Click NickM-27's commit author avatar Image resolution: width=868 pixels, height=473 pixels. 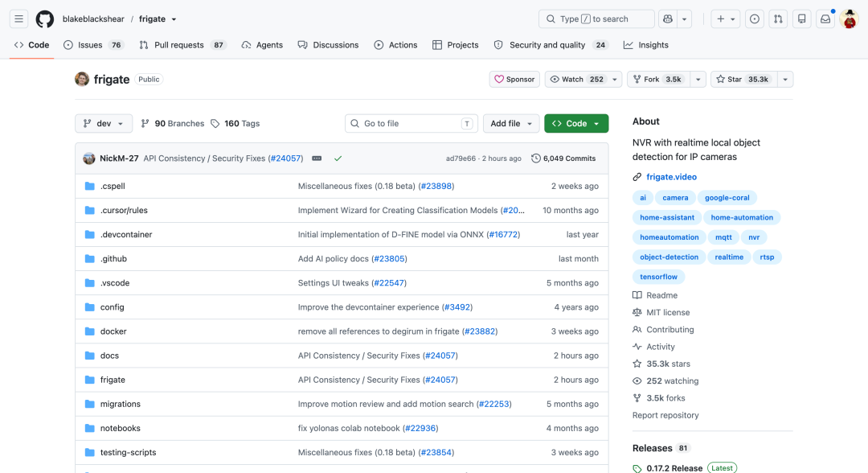coord(89,158)
